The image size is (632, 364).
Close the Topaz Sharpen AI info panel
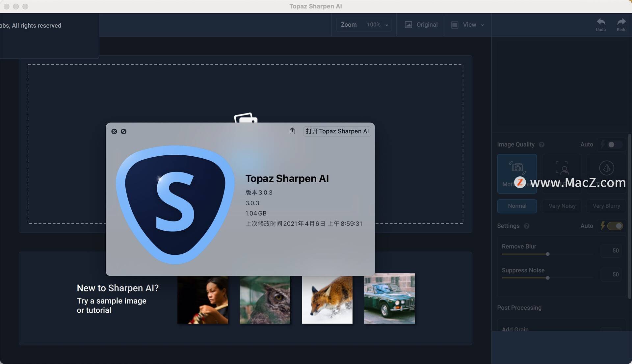coord(114,131)
